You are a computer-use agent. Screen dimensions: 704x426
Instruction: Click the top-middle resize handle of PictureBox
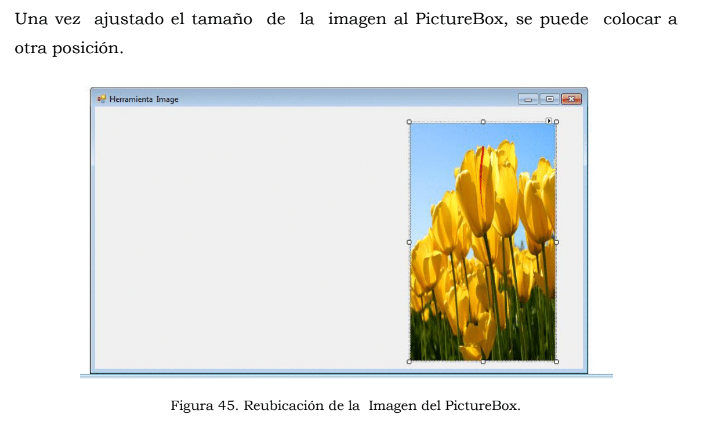pyautogui.click(x=483, y=122)
